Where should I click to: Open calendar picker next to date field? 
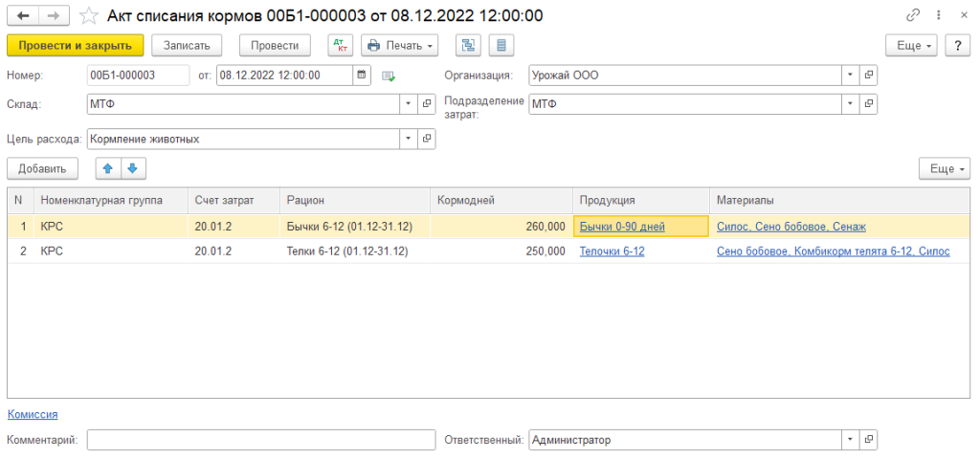click(x=361, y=75)
